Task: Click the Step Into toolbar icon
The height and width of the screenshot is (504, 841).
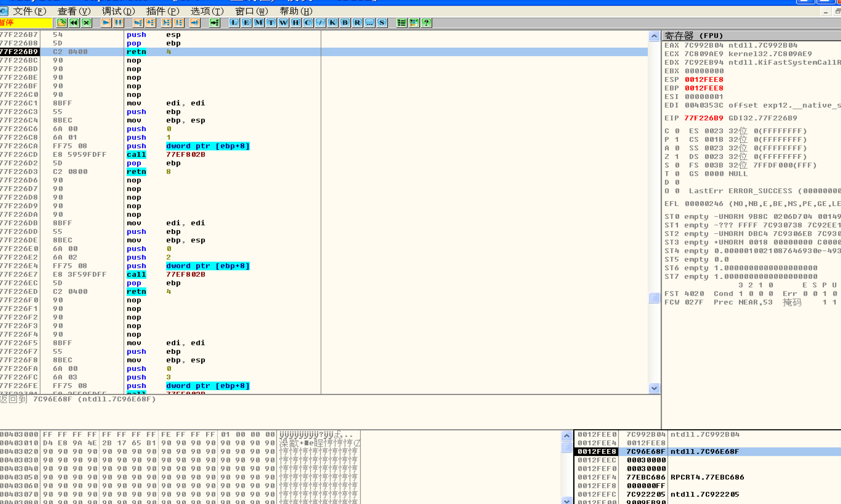Action: click(x=138, y=23)
